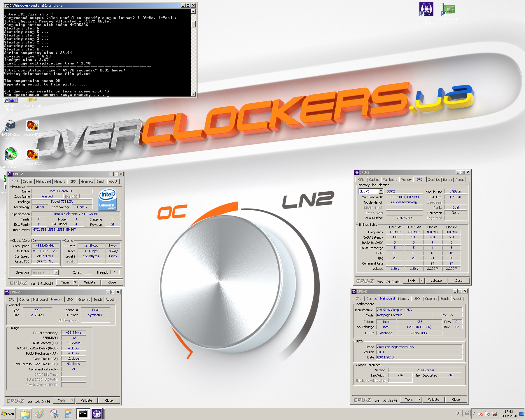
Task: Click Validate in CPU-Z Mainboard window
Action: click(x=433, y=400)
